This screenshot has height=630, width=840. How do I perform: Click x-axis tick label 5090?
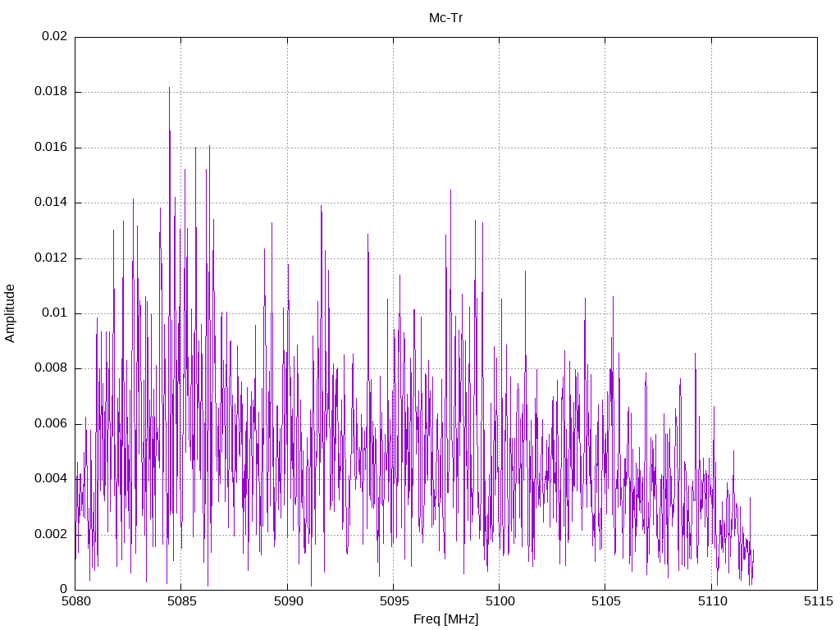point(288,601)
